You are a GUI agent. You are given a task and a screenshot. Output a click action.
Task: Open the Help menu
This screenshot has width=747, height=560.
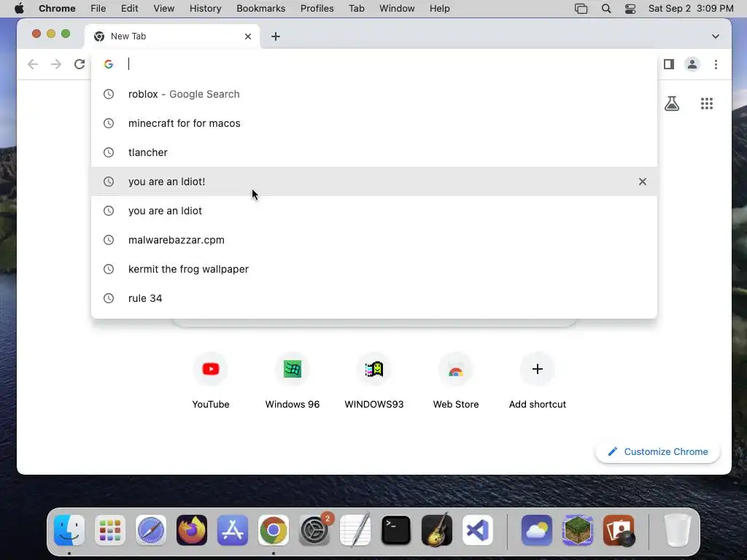tap(439, 9)
